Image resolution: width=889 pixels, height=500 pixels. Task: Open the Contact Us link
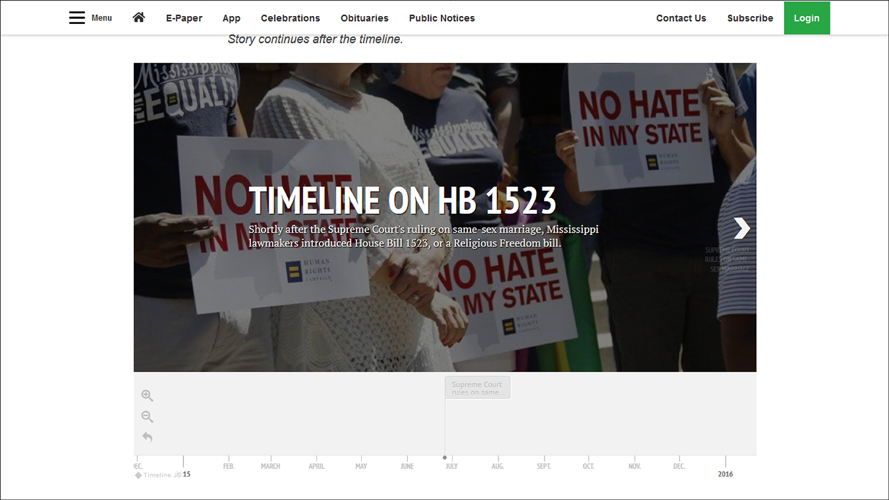coord(681,18)
